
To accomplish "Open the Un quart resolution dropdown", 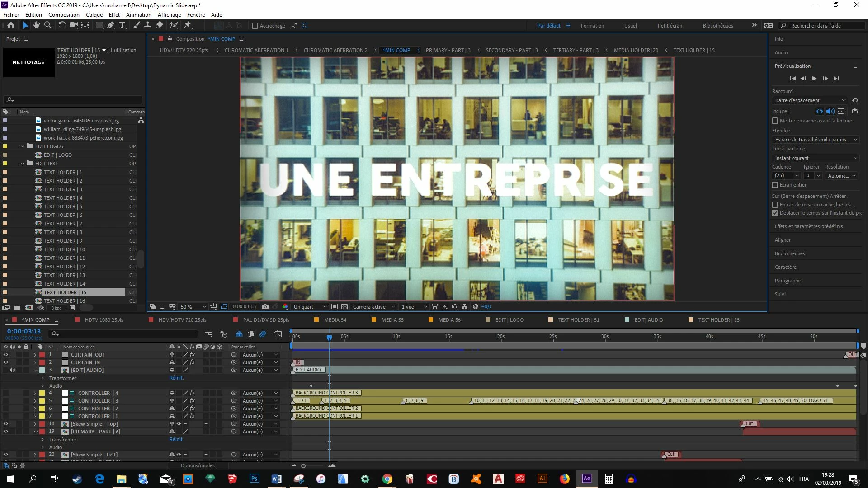I will coord(310,307).
